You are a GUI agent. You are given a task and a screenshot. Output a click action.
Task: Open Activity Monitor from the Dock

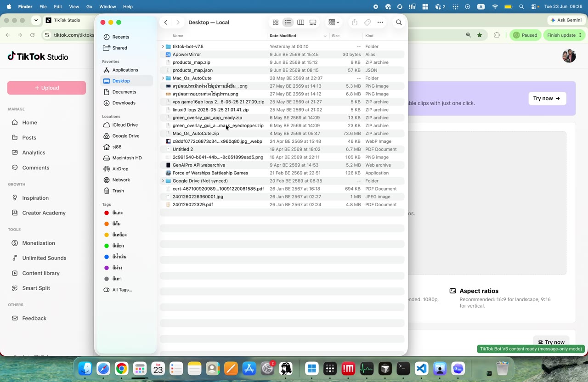point(367,368)
